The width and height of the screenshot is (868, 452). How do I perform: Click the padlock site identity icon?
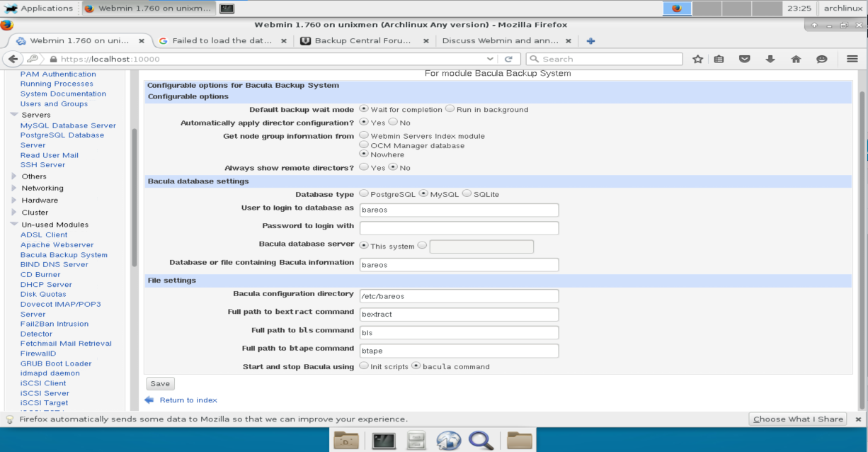[53, 59]
